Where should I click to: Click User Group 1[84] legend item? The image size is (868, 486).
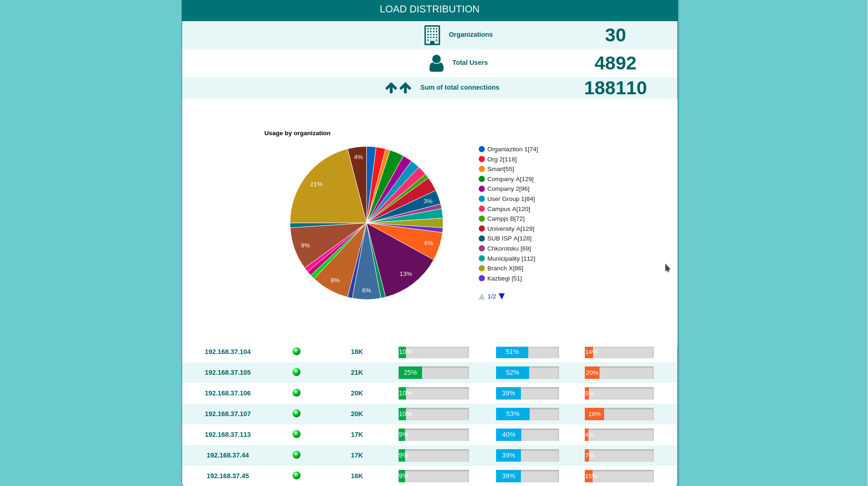[507, 199]
